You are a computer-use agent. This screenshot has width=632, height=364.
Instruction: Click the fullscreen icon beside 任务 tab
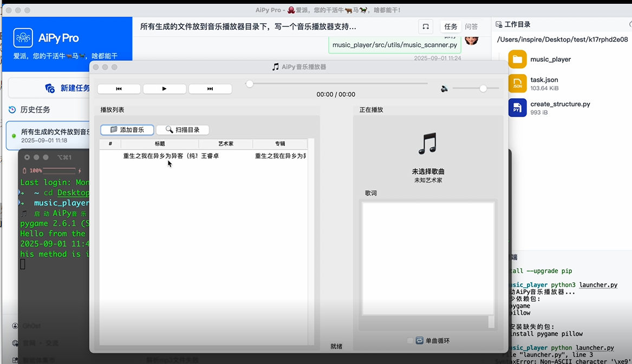426,27
